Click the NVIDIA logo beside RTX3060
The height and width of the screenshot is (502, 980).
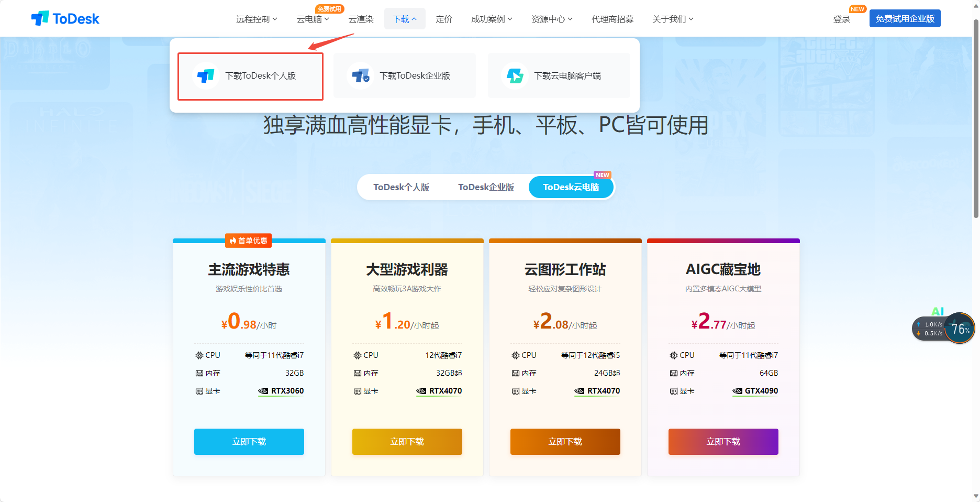pyautogui.click(x=263, y=391)
